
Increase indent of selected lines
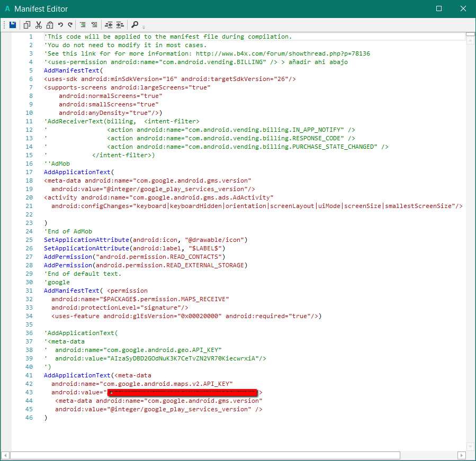coord(120,25)
